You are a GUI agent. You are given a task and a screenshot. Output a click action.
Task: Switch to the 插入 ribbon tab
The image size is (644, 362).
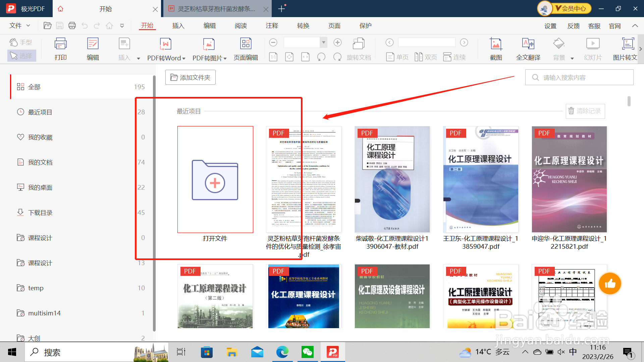pyautogui.click(x=178, y=26)
